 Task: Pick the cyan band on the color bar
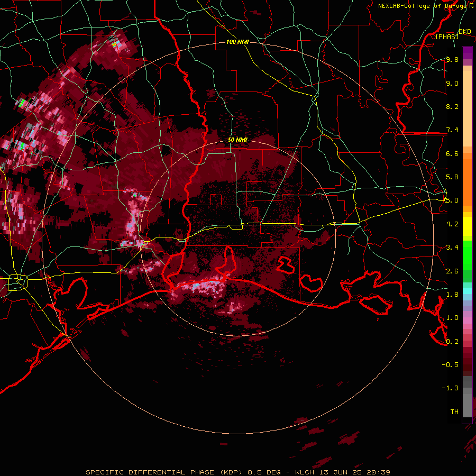[467, 291]
